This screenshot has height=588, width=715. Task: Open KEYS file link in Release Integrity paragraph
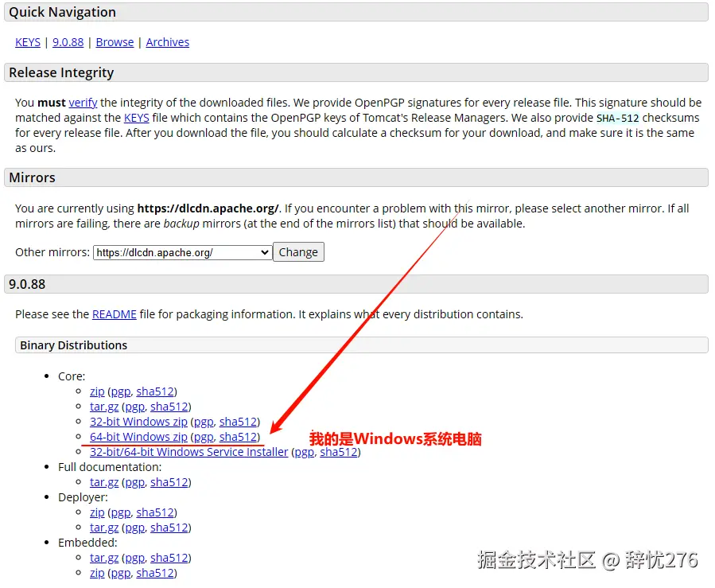[136, 118]
